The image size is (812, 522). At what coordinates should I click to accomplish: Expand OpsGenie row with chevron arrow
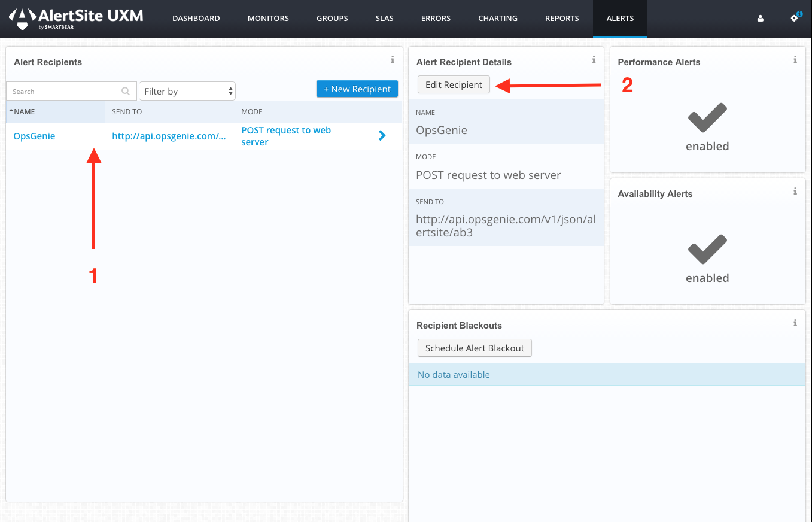pyautogui.click(x=382, y=136)
